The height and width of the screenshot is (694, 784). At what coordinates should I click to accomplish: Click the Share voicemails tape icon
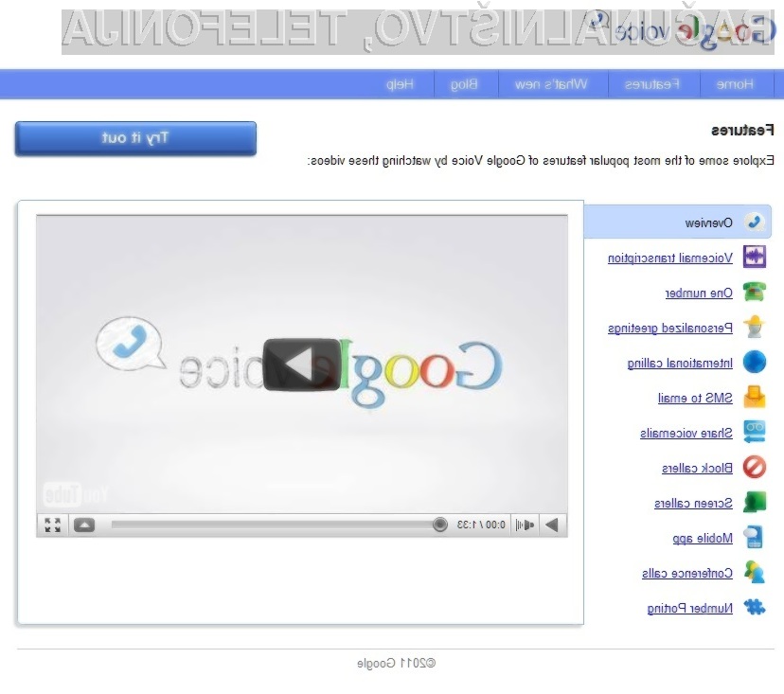click(x=754, y=432)
